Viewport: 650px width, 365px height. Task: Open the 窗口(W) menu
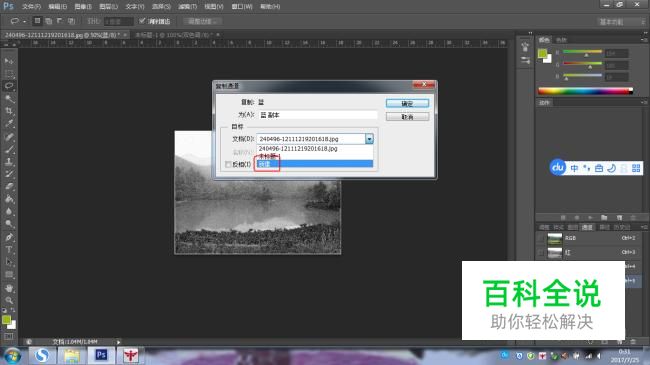[242, 7]
